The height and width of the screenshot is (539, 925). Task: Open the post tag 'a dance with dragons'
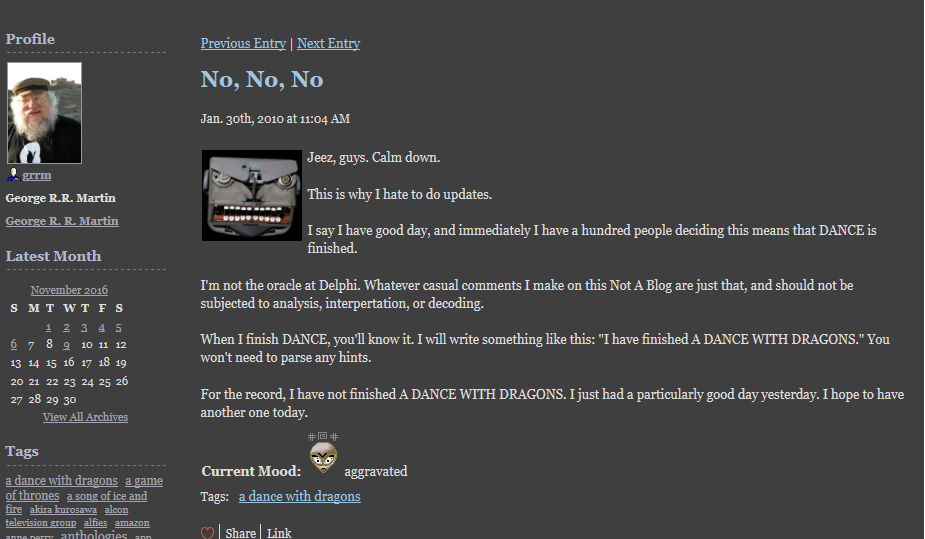pos(300,497)
